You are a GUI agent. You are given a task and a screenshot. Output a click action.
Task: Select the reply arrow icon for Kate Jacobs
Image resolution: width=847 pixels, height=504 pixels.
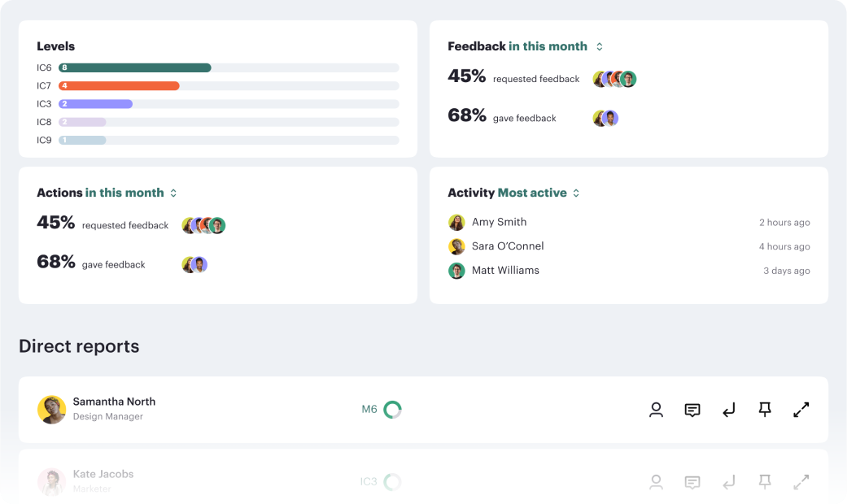tap(728, 482)
